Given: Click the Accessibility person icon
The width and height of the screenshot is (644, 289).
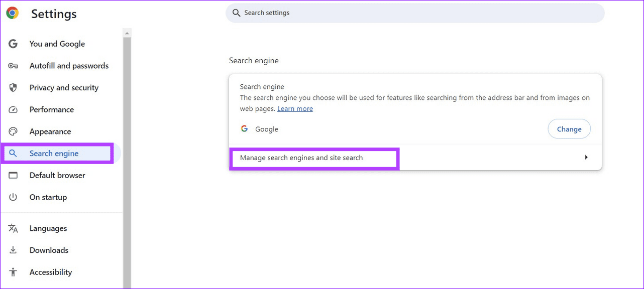Looking at the screenshot, I should click(13, 272).
